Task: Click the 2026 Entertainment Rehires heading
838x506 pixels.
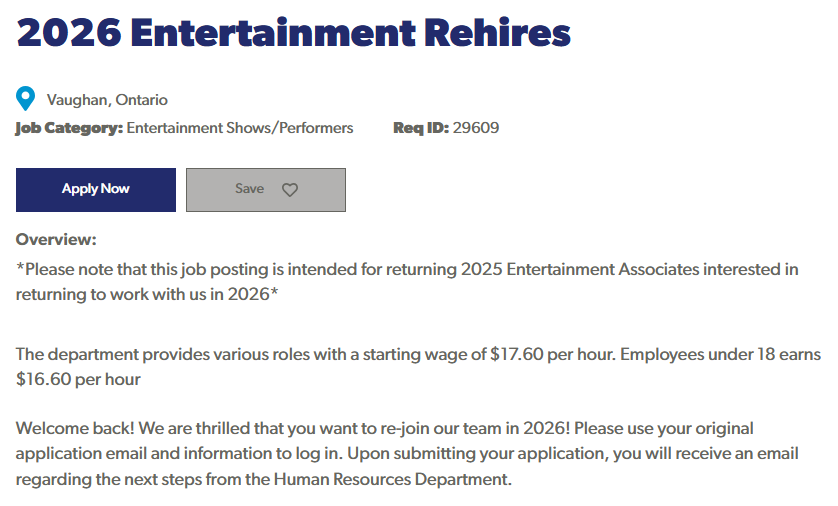Action: (293, 32)
